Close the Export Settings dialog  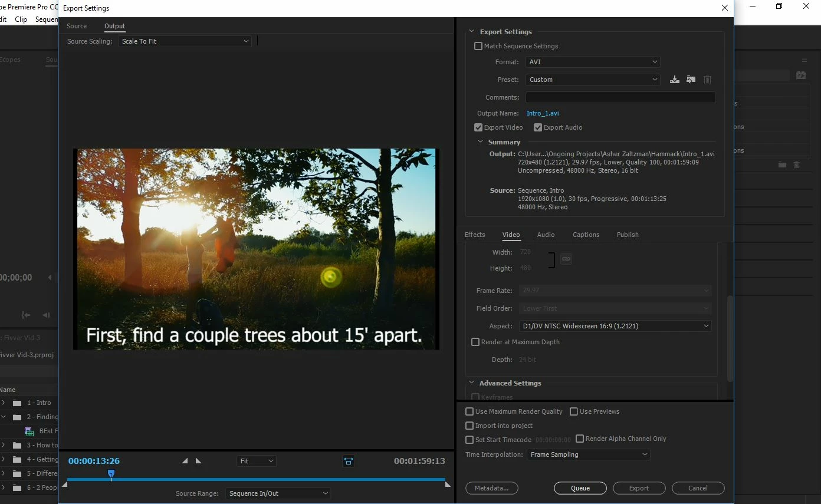[x=725, y=8]
